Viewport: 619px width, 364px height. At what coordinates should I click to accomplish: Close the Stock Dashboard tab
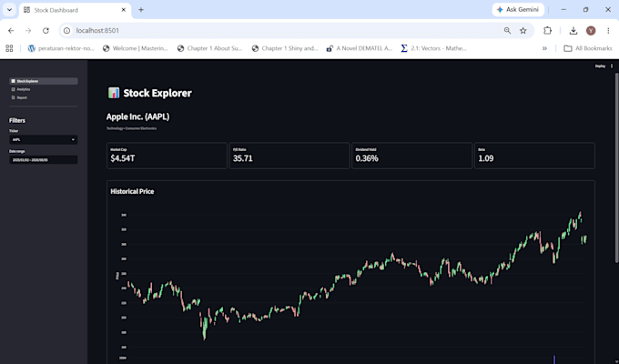pyautogui.click(x=124, y=10)
